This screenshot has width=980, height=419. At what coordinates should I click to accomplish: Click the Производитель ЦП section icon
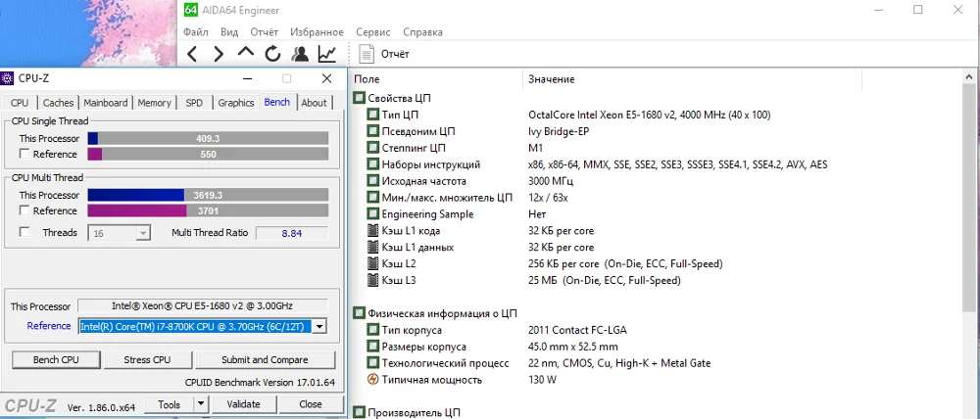359,412
